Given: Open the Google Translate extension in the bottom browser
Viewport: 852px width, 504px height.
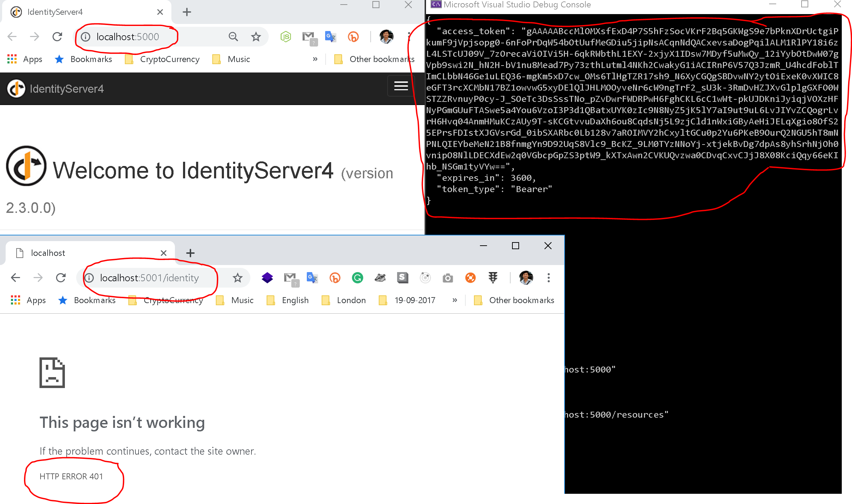Looking at the screenshot, I should [312, 278].
